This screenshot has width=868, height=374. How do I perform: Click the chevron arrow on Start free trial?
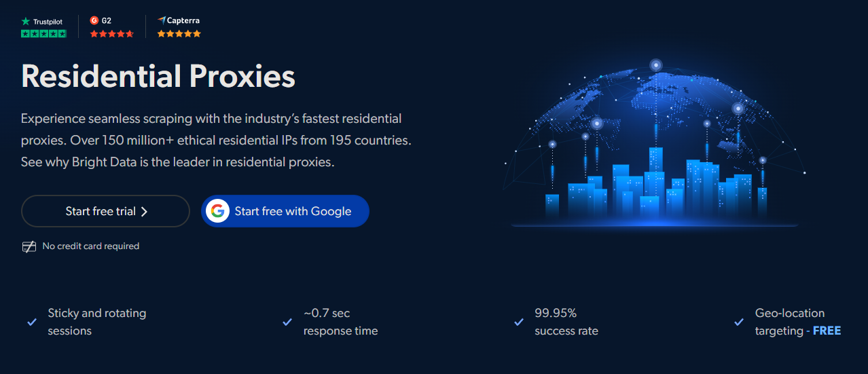coord(144,212)
